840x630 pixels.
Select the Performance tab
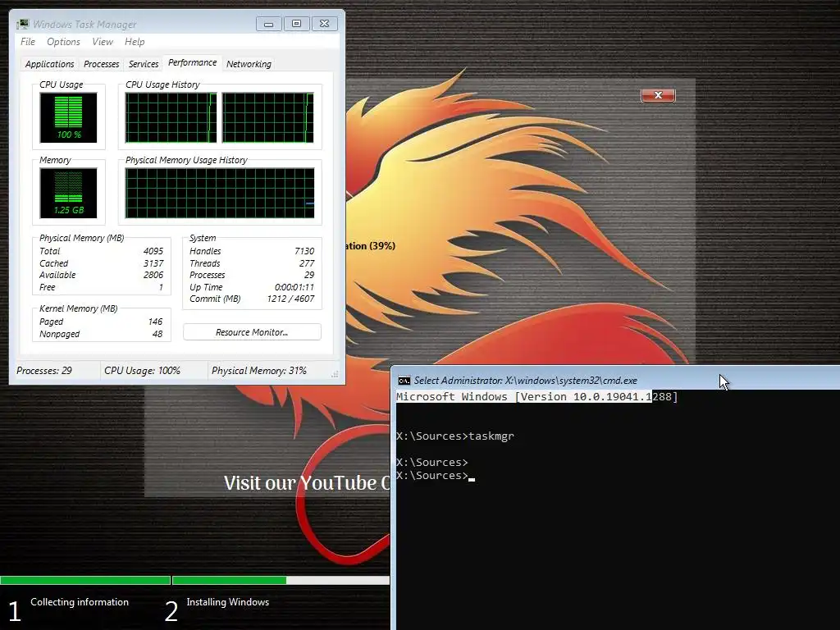[192, 62]
